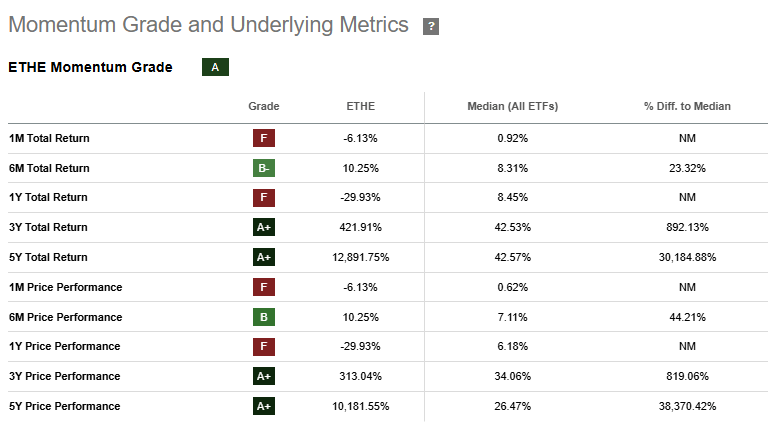The height and width of the screenshot is (434, 780).
Task: Select the Median (All ETFs) column header
Action: pyautogui.click(x=512, y=107)
